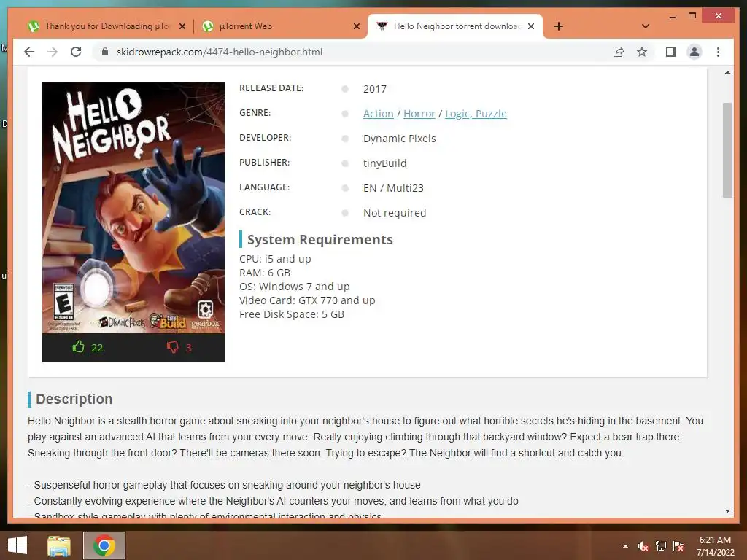
Task: Select the Hello Neighbor torrent tab
Action: pyautogui.click(x=455, y=26)
